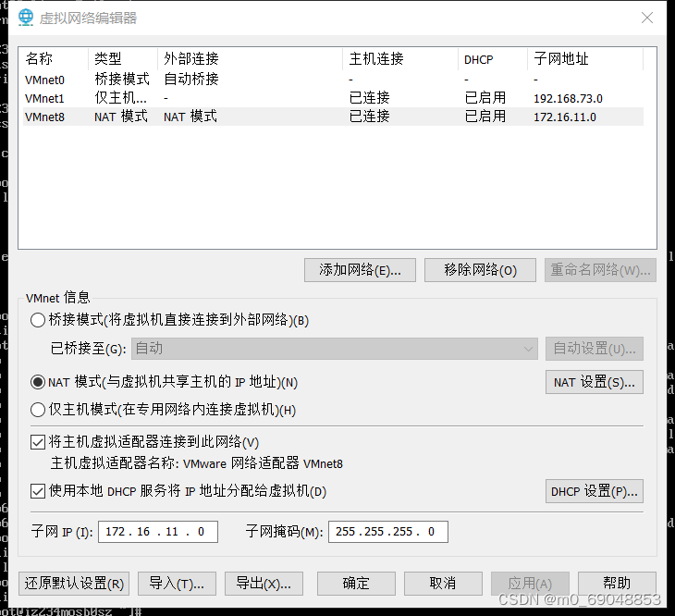
Task: Select the VMnet1 row
Action: point(333,98)
